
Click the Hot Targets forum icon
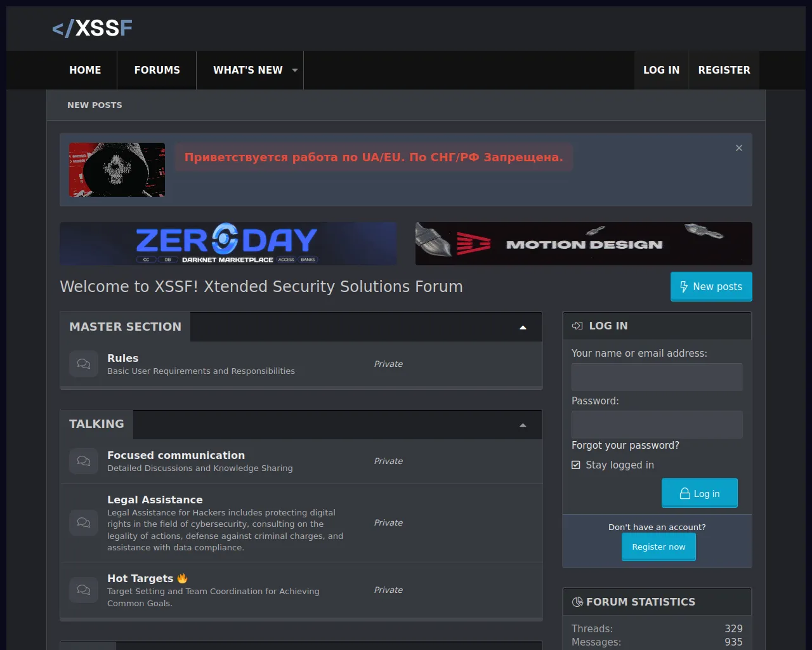pyautogui.click(x=84, y=590)
